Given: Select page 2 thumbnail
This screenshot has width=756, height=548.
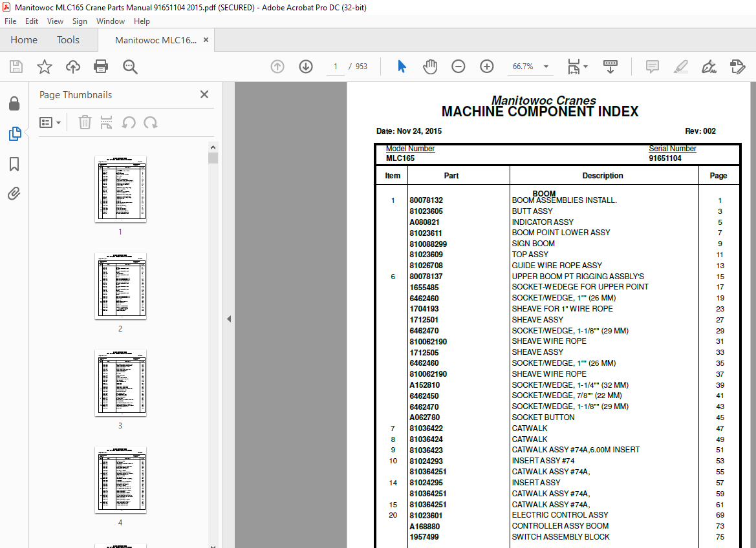Looking at the screenshot, I should click(120, 286).
